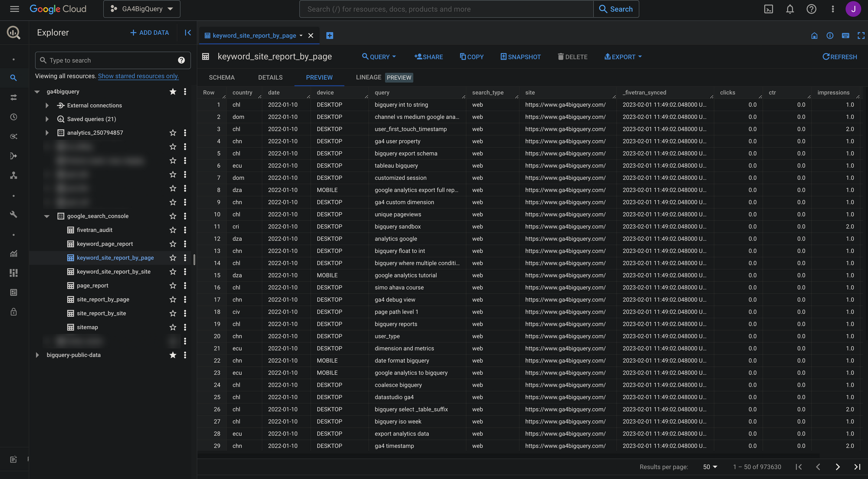The width and height of the screenshot is (868, 479).
Task: Add a new query tab
Action: pos(330,36)
